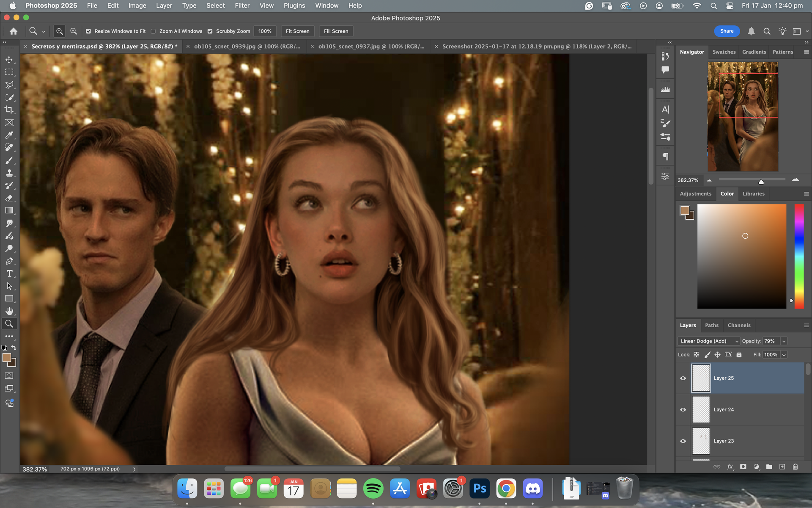Viewport: 812px width, 508px height.
Task: Click the Zoom Out magnifier option
Action: click(74, 31)
